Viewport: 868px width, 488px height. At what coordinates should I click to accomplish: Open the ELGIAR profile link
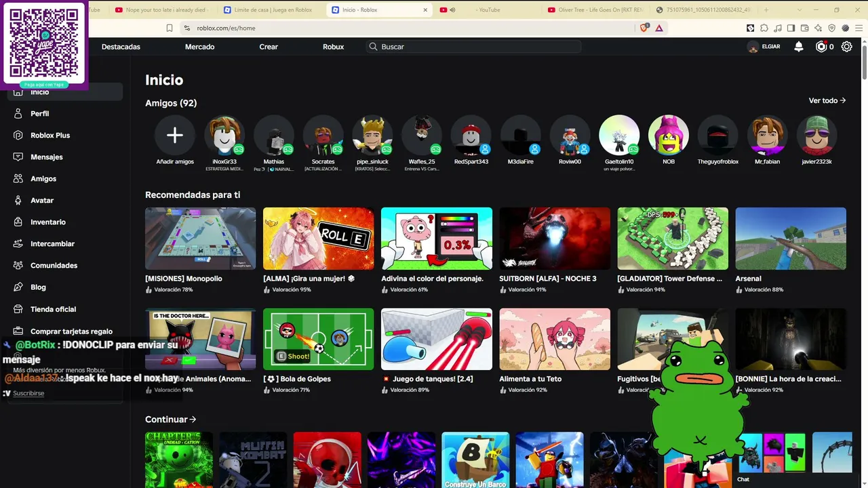(764, 47)
